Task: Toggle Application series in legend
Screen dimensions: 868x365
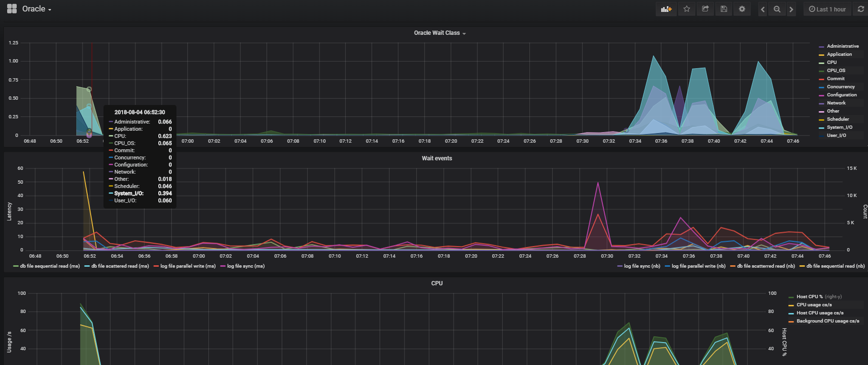Action: pos(839,54)
